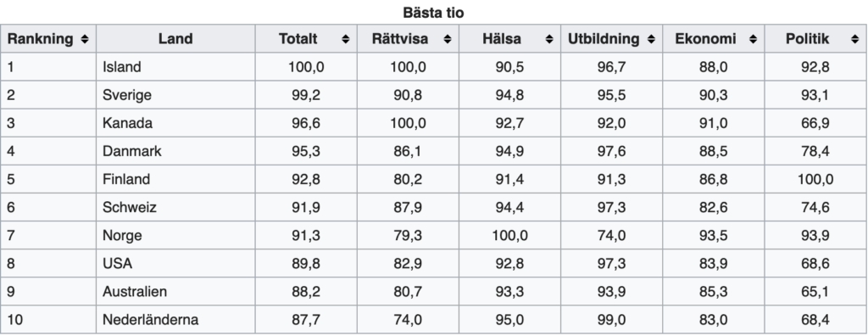Image resolution: width=868 pixels, height=336 pixels.
Task: Click on Danmark in the table
Action: (x=131, y=151)
